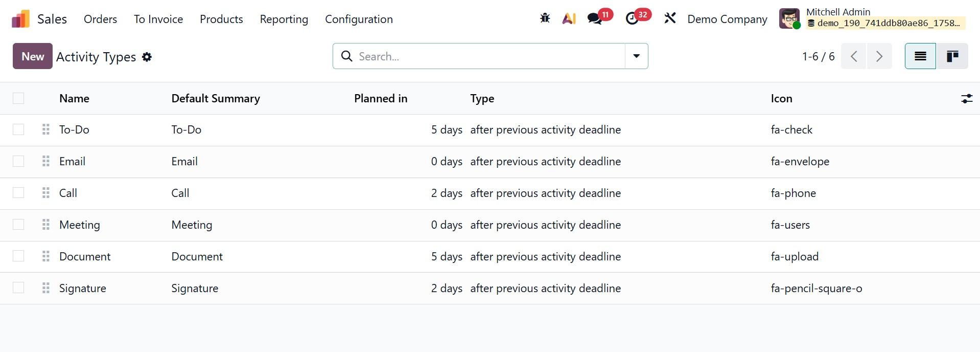Select the Meeting row checkbox
Image resolution: width=980 pixels, height=352 pixels.
click(x=18, y=225)
